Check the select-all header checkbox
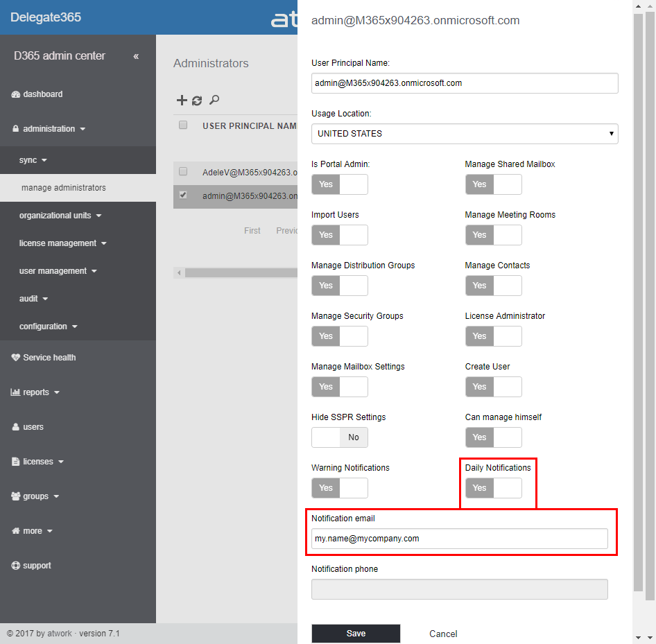 (183, 125)
